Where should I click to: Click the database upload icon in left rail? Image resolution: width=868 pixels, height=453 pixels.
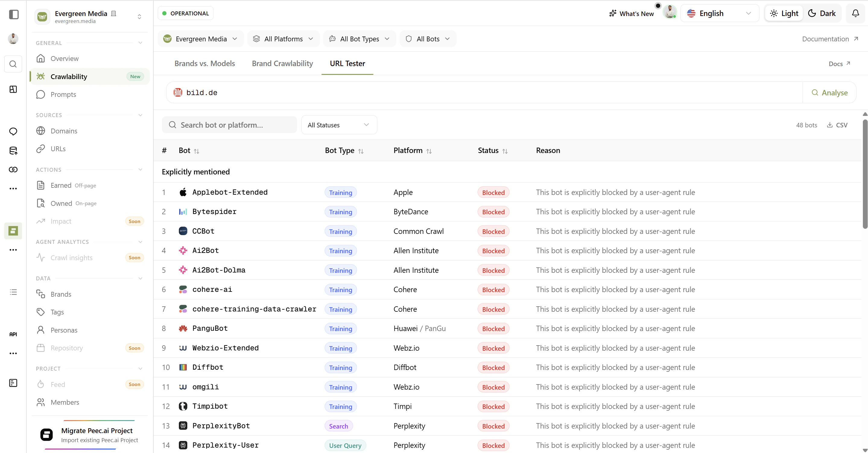[x=13, y=150]
